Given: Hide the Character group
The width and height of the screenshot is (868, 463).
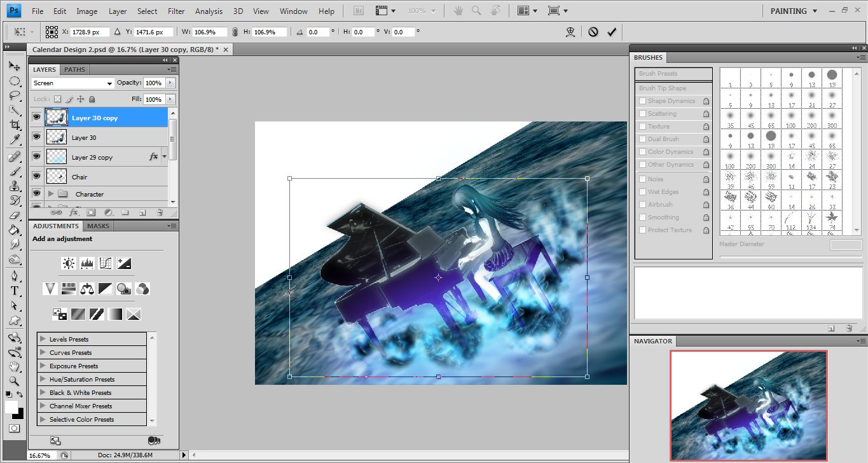Looking at the screenshot, I should [36, 194].
